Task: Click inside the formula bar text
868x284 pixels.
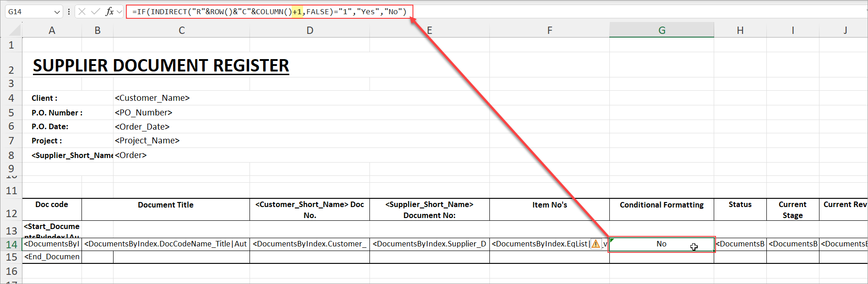Action: coord(270,11)
